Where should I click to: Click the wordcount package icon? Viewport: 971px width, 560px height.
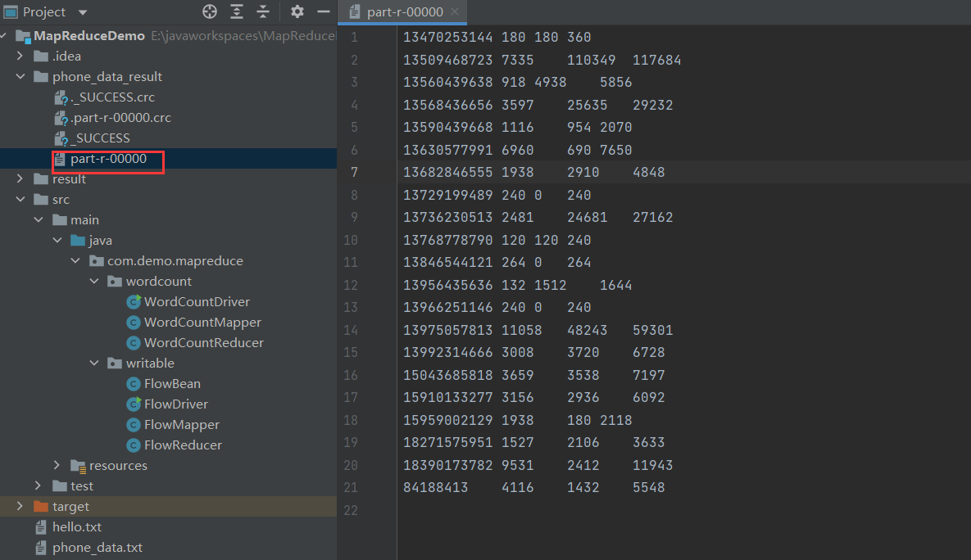(x=115, y=282)
